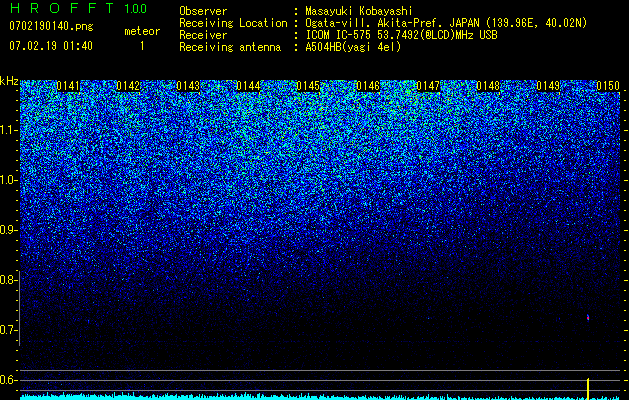Screen dimensions: 629x400
Task: Click the 0145 time label
Action: pyautogui.click(x=308, y=86)
